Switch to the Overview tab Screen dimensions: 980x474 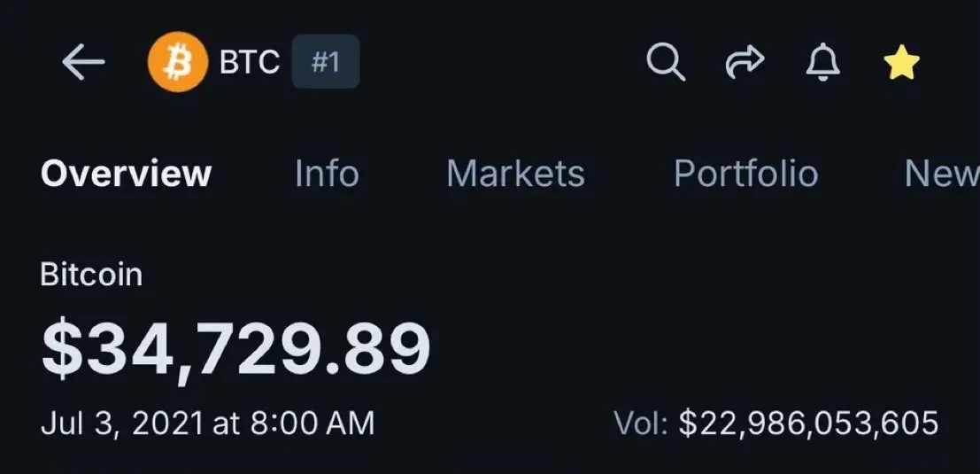click(127, 174)
